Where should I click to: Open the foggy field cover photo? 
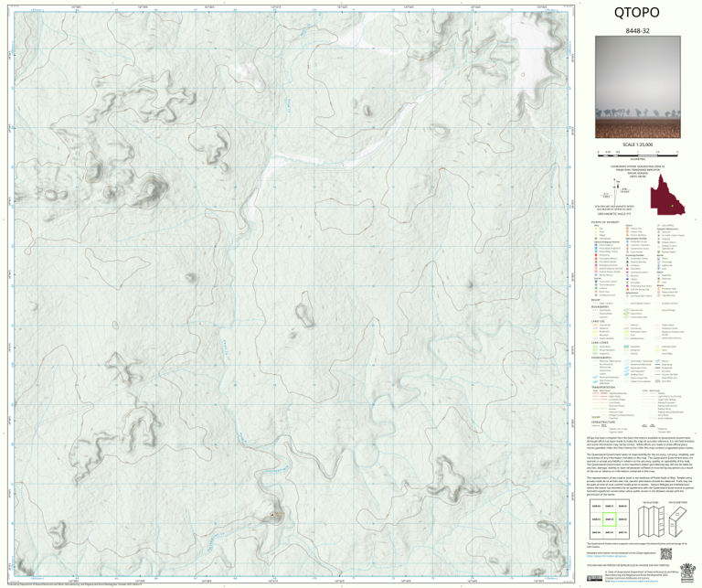click(637, 87)
